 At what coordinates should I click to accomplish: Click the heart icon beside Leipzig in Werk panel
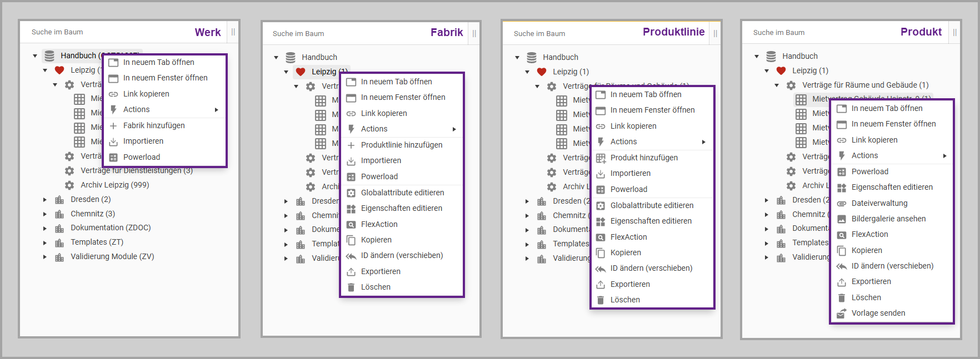59,70
